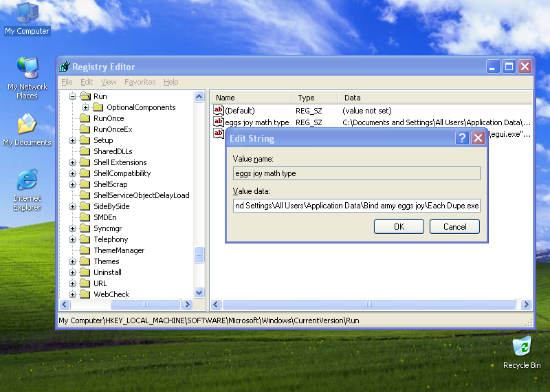The image size is (550, 392).
Task: Open the View menu
Action: (x=109, y=82)
